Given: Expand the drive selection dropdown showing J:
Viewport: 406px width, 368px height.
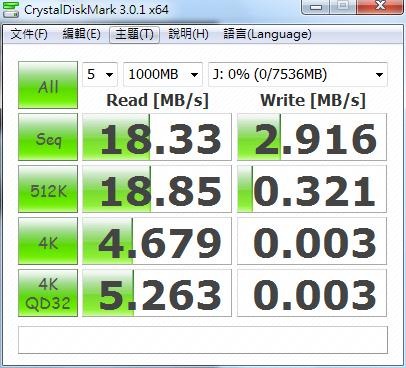Looking at the screenshot, I should pyautogui.click(x=298, y=74).
